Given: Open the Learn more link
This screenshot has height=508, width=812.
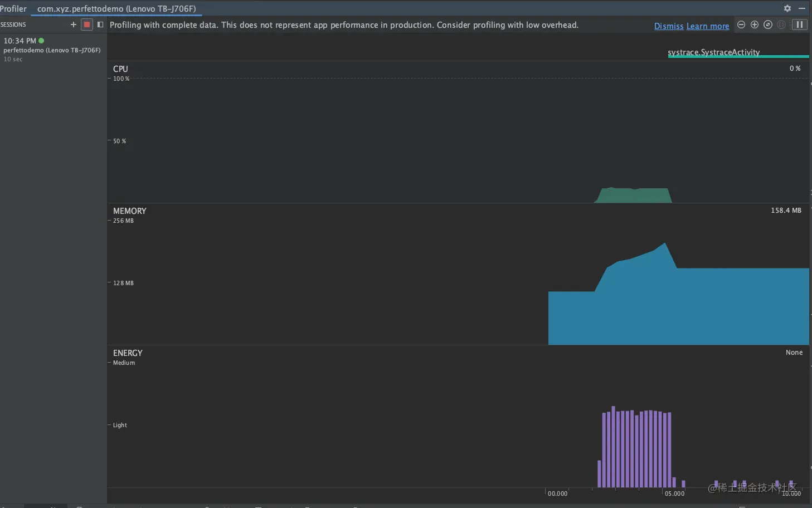Looking at the screenshot, I should coord(708,26).
